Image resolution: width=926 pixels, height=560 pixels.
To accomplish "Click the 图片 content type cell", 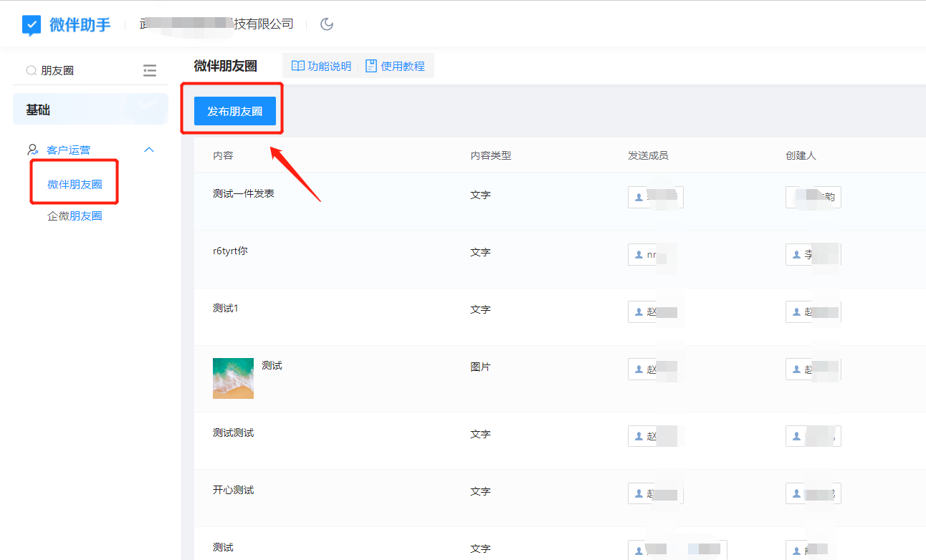I will tap(480, 367).
